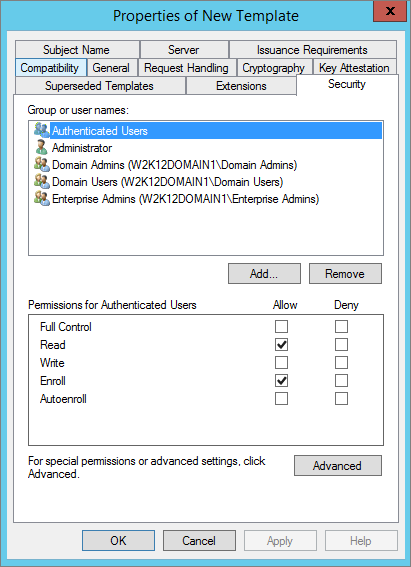This screenshot has height=567, width=411.
Task: Click the Enterprise Admins group icon
Action: pos(42,199)
